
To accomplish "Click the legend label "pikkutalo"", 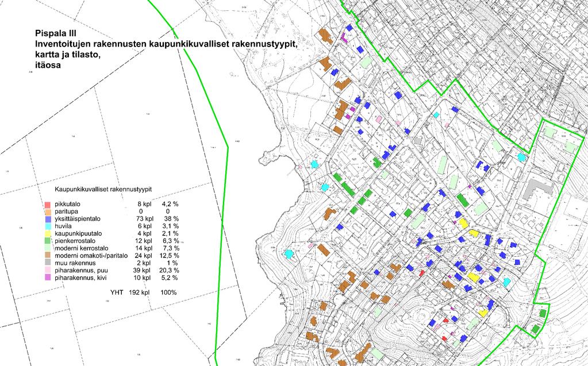I will tap(67, 205).
